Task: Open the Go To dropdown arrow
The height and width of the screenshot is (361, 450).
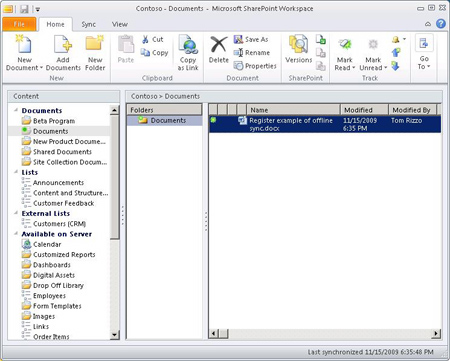Action: [429, 66]
